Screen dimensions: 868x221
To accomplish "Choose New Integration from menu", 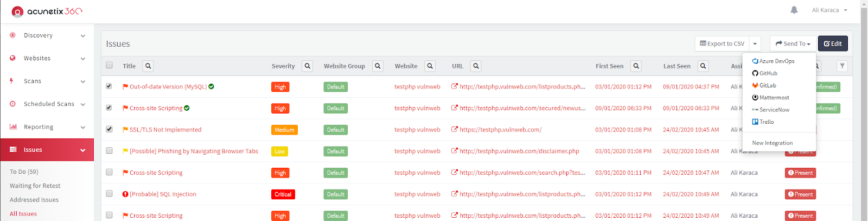I will coord(773,143).
